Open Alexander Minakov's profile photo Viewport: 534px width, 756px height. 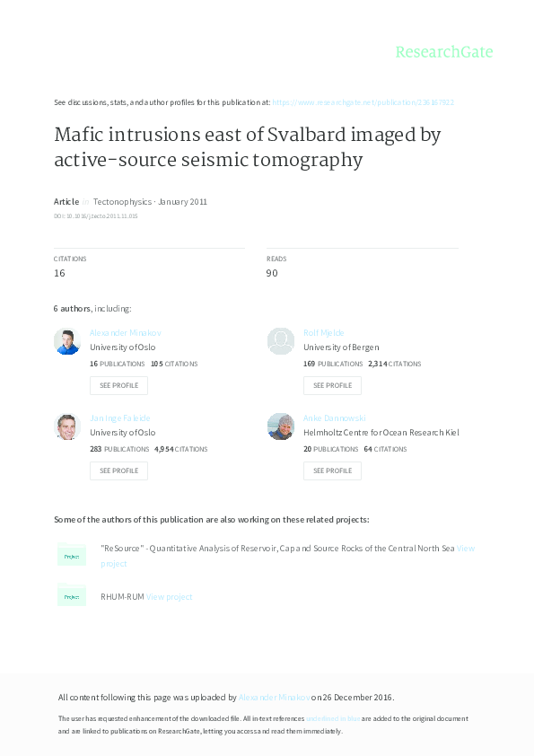coord(67,341)
